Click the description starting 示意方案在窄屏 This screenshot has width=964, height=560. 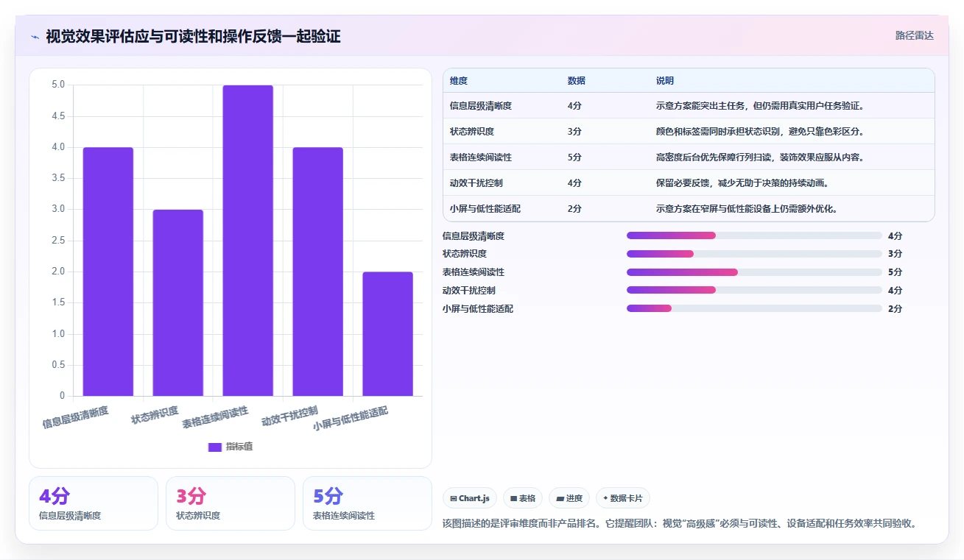click(747, 209)
